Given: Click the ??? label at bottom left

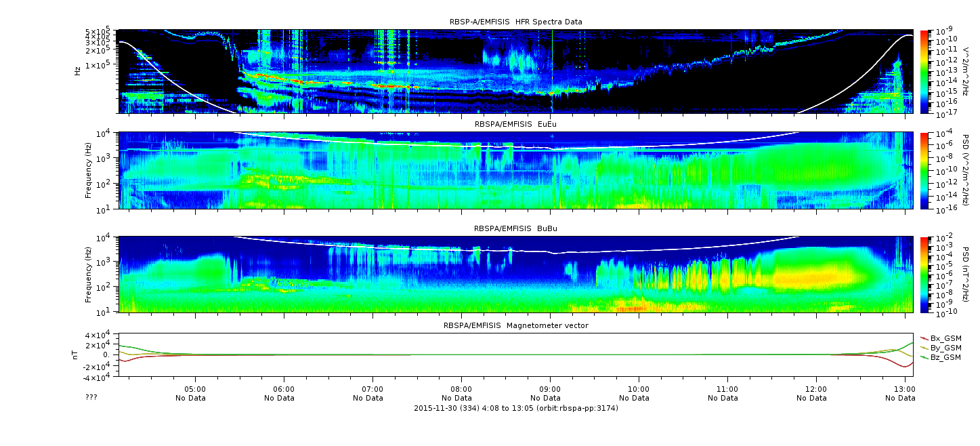Looking at the screenshot, I should (91, 398).
